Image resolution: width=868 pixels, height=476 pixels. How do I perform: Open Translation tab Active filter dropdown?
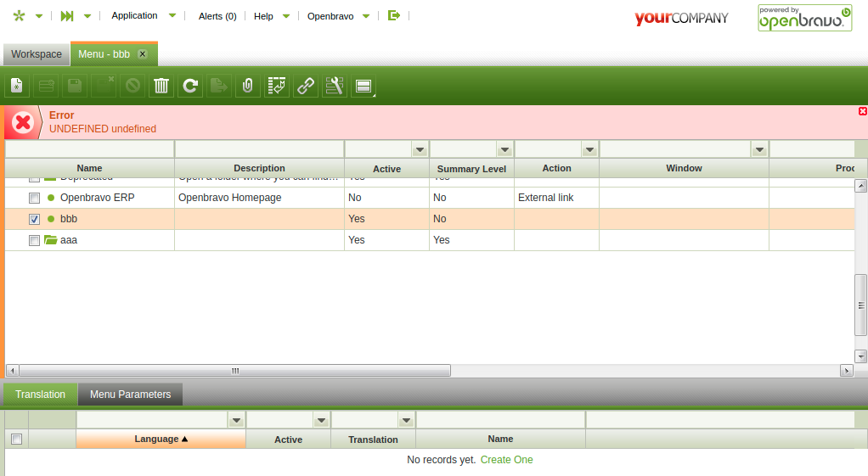tap(322, 420)
